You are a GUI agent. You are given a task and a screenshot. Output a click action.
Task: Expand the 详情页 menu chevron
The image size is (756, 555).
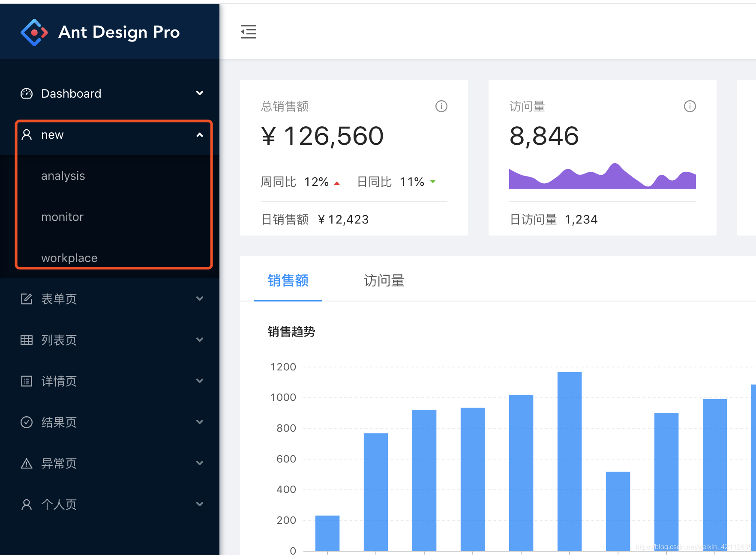pyautogui.click(x=200, y=381)
